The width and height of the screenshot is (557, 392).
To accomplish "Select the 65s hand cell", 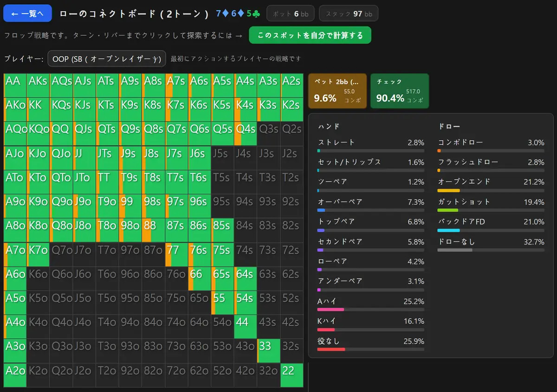I will (223, 279).
